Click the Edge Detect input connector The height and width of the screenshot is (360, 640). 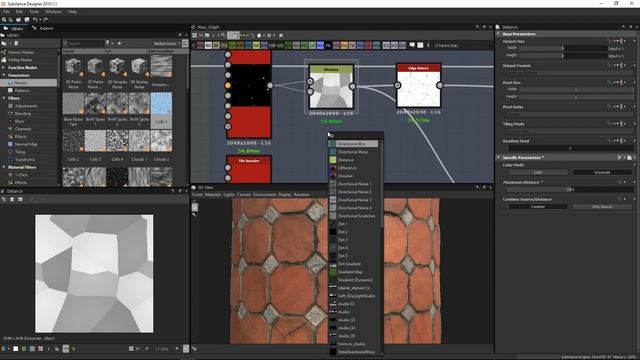(x=397, y=85)
